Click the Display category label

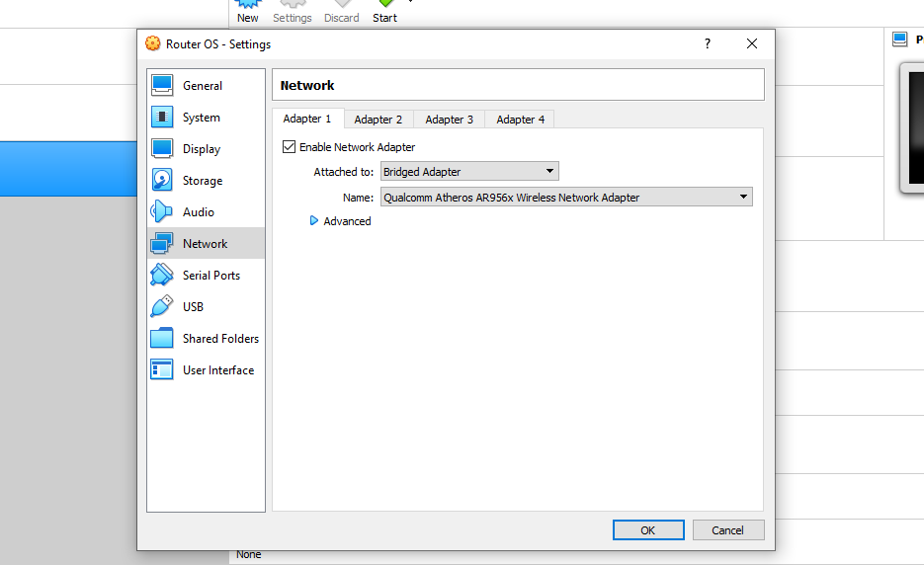click(x=202, y=149)
